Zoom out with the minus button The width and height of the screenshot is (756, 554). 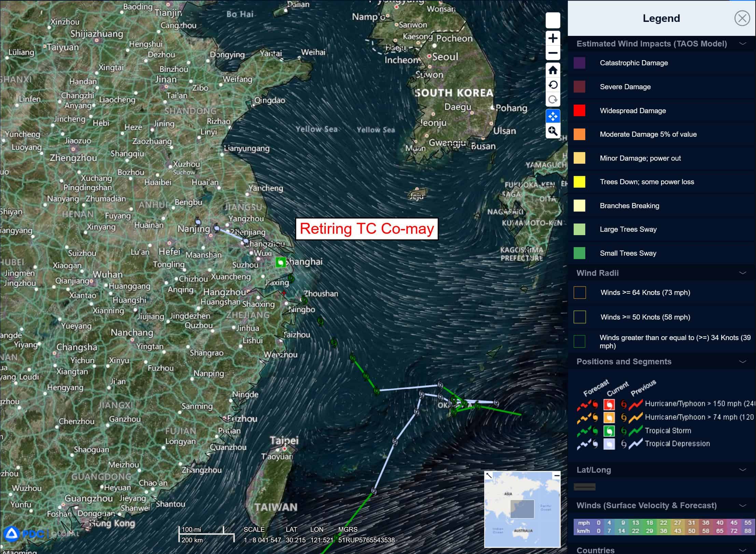pyautogui.click(x=553, y=53)
